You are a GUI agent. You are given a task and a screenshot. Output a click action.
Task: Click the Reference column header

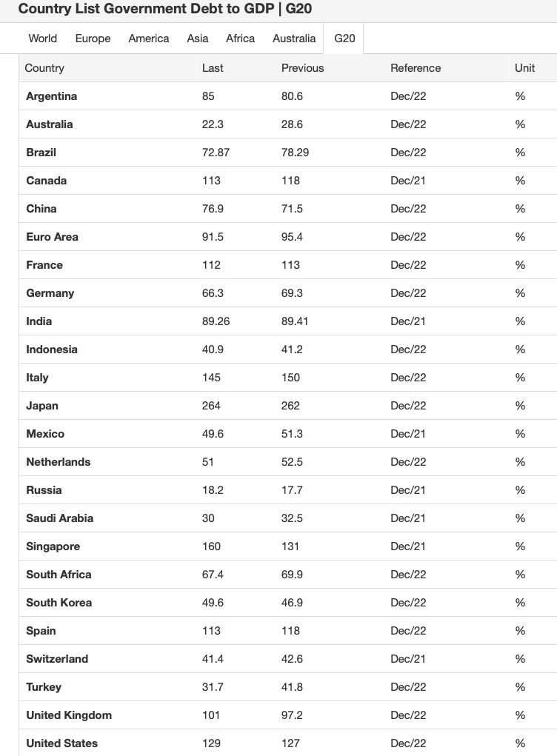pyautogui.click(x=416, y=68)
